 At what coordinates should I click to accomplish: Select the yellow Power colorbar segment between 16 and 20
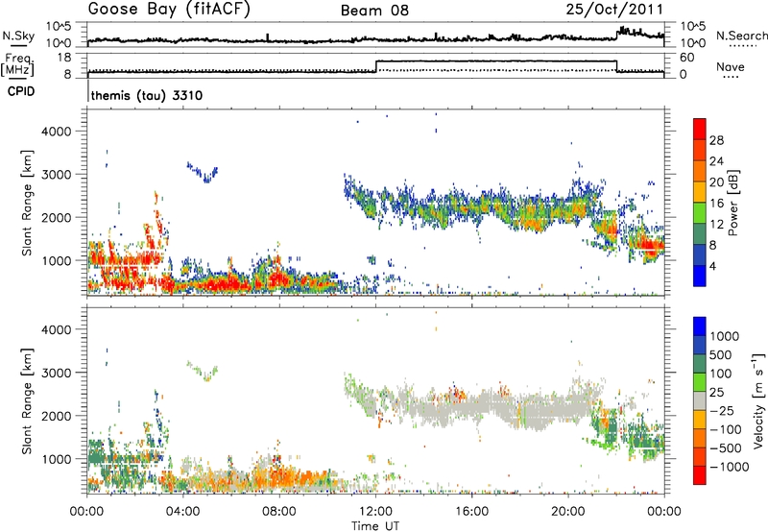(700, 192)
